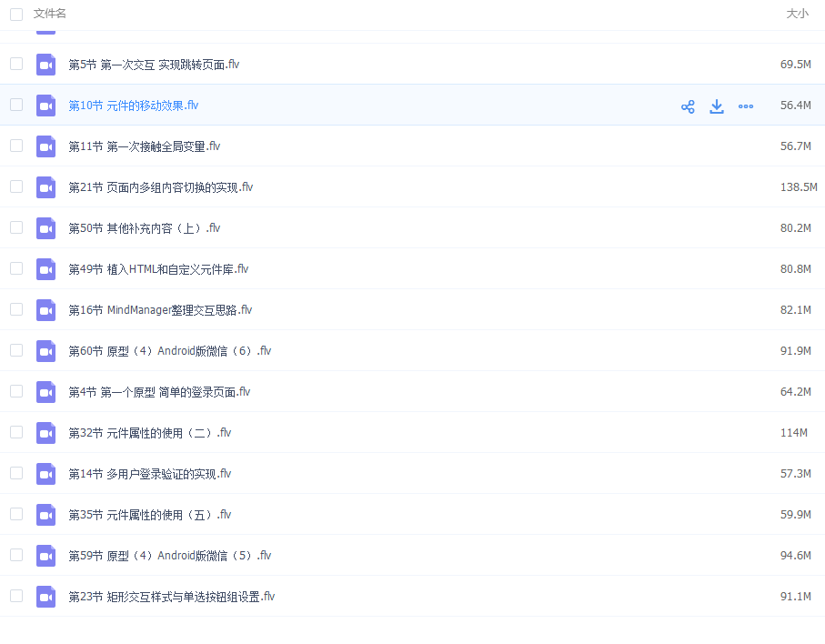825x644 pixels.
Task: Click video icon of 第16节 MindManager file
Action: coord(45,310)
